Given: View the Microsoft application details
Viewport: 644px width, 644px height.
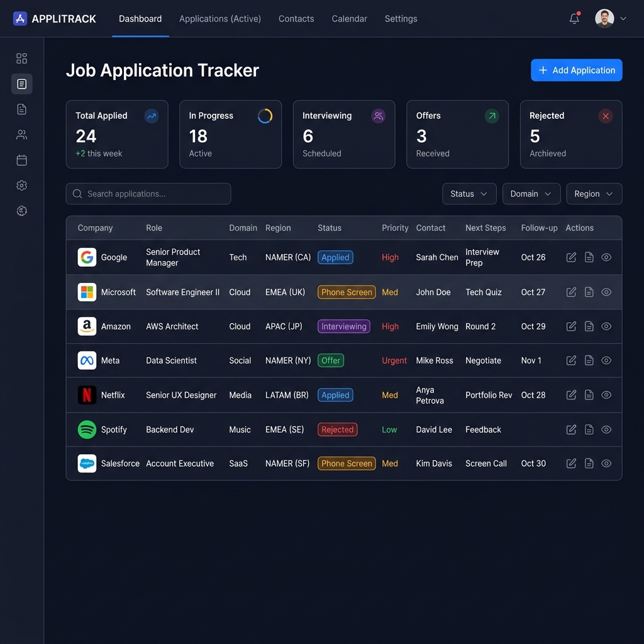Looking at the screenshot, I should point(606,292).
